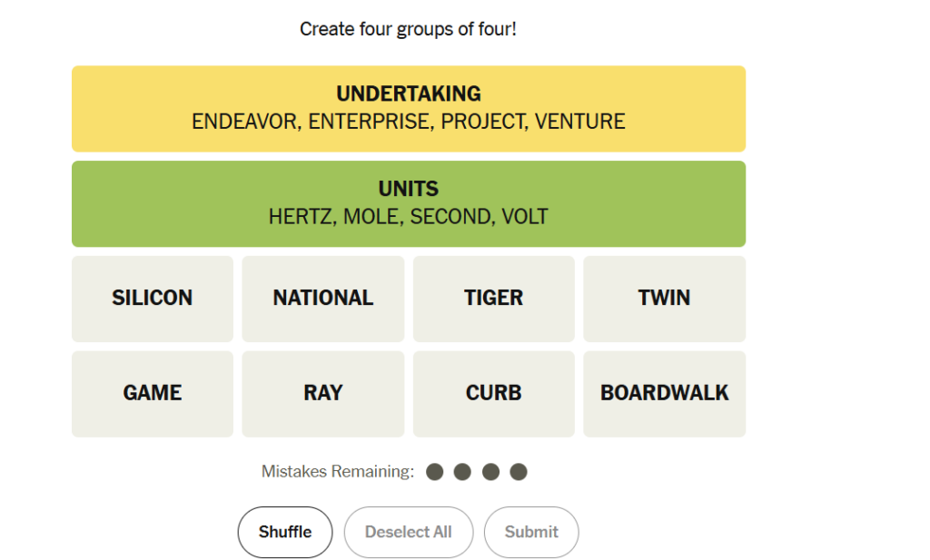This screenshot has height=560, width=930.
Task: Click the green UNITS group title
Action: tap(409, 189)
